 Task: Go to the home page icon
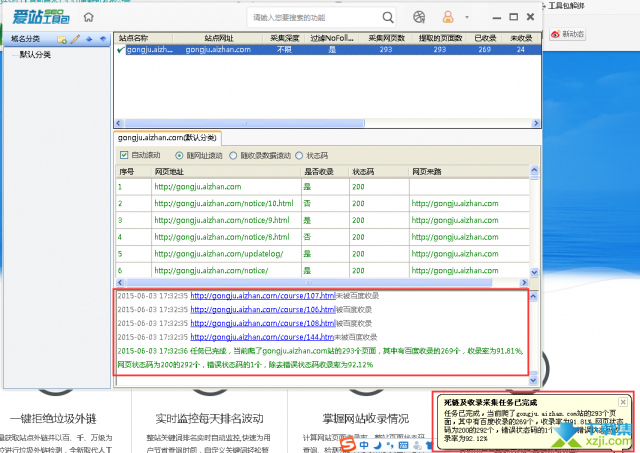coord(89,17)
